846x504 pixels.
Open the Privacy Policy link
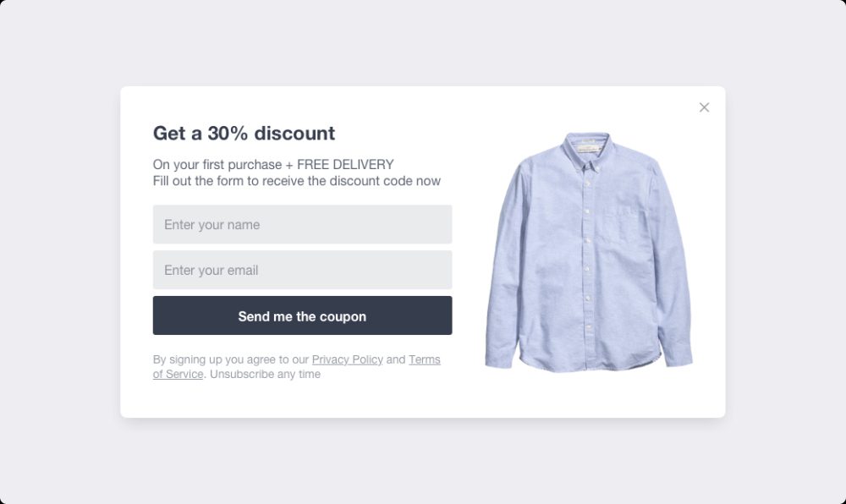(347, 359)
